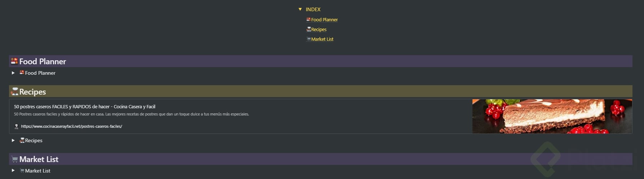The image size is (644, 179).
Task: Click the cart icon beside INDEX Market List
Action: (308, 39)
